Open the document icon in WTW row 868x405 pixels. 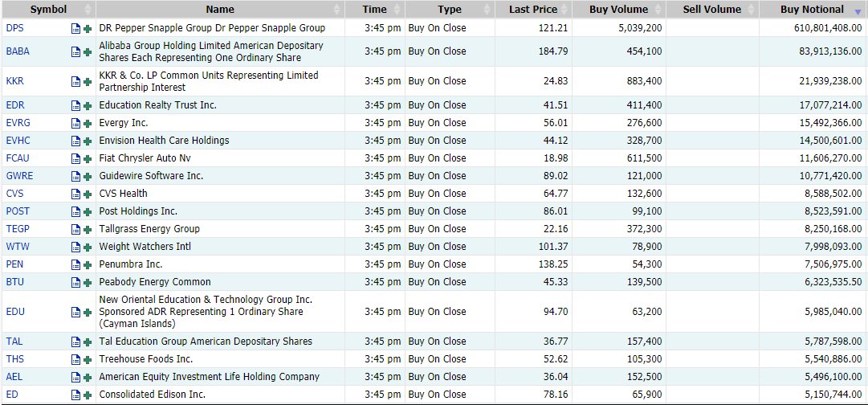pyautogui.click(x=75, y=247)
